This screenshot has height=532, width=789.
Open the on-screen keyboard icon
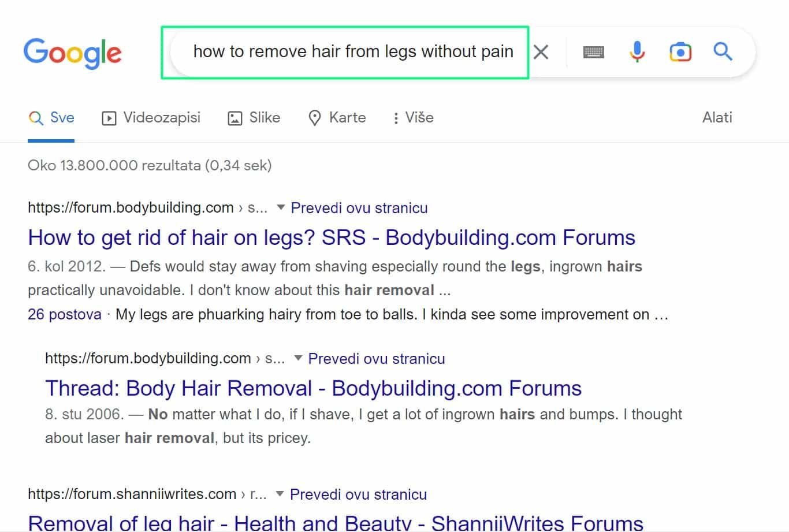pos(593,53)
